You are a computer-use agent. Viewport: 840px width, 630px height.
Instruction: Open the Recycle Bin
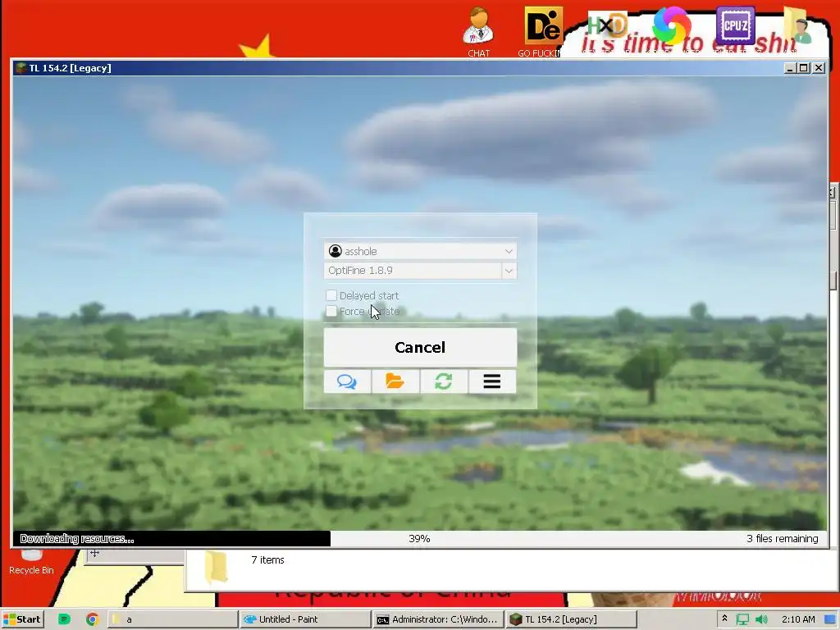click(31, 563)
